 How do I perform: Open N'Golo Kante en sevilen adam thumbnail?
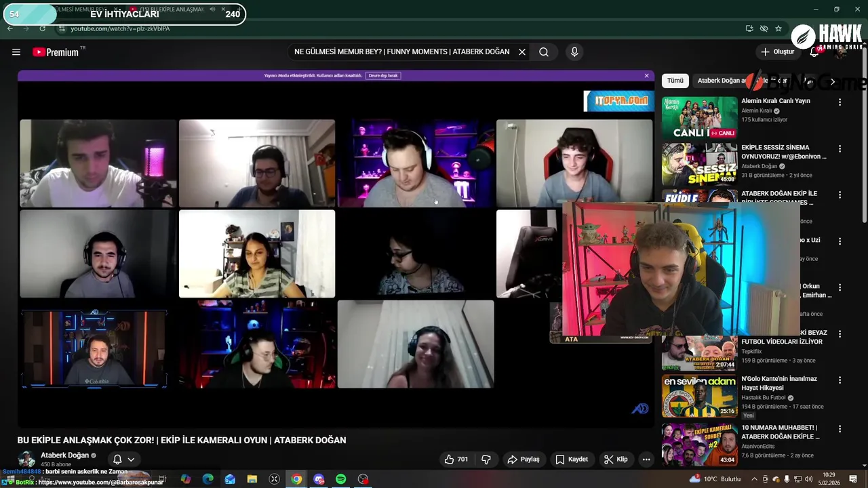point(699,396)
